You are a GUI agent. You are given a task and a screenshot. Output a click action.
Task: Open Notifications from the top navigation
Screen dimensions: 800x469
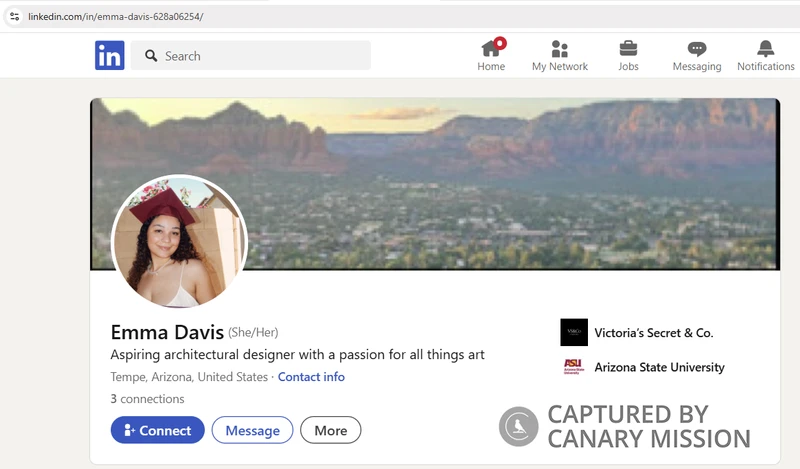tap(765, 55)
